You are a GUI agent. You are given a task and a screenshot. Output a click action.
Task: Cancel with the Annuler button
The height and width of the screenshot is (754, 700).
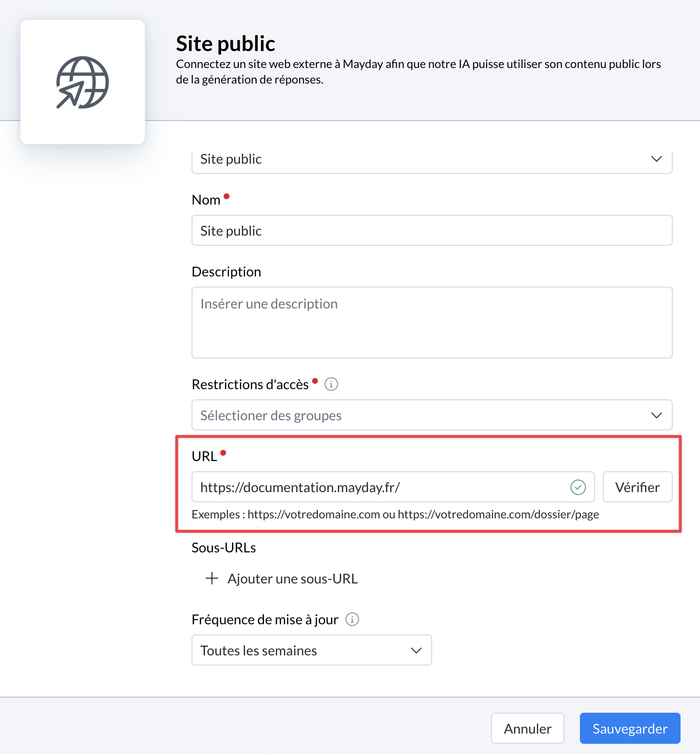[x=527, y=729]
